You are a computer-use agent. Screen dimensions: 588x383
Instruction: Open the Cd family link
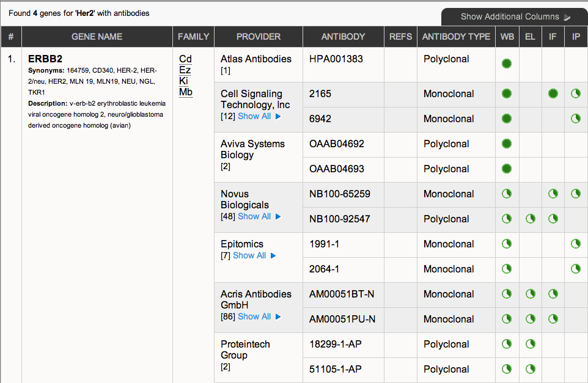click(x=185, y=59)
